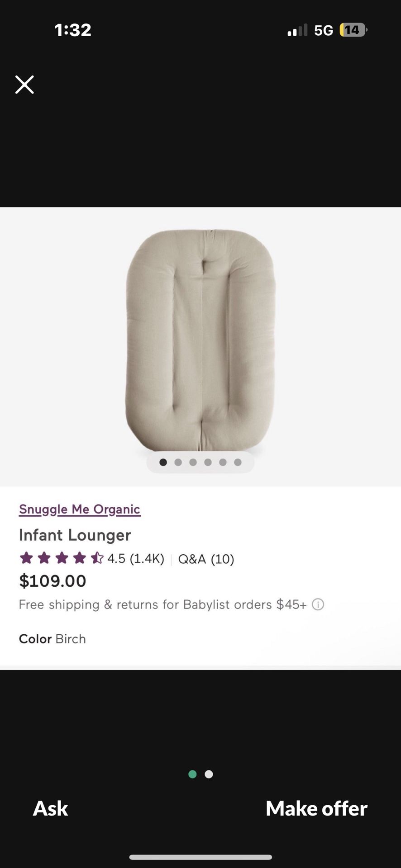Open the Q&A (10) section
Image resolution: width=401 pixels, height=868 pixels.
point(206,559)
